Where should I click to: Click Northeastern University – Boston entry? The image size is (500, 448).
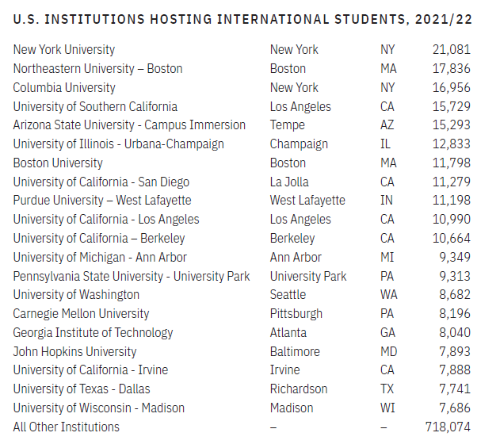97,69
